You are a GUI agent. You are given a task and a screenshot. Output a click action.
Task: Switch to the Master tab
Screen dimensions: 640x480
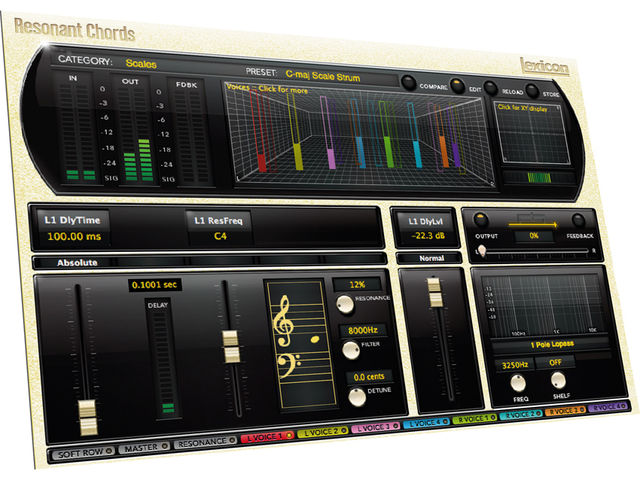click(144, 447)
